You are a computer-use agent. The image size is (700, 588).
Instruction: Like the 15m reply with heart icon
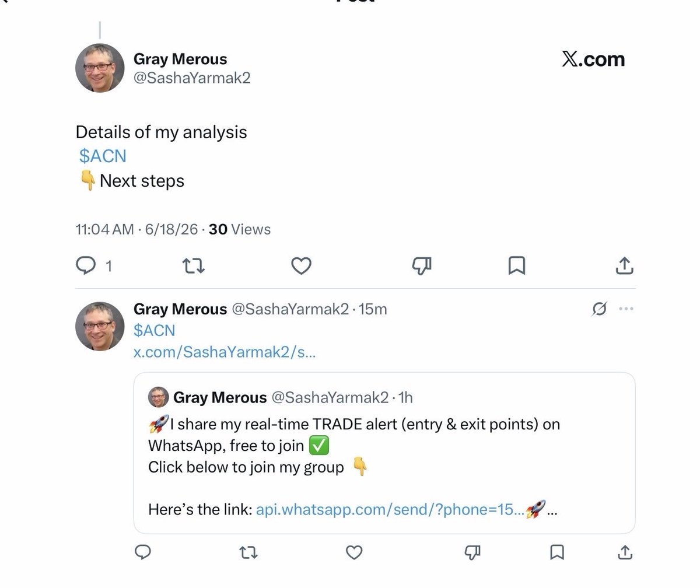point(354,551)
